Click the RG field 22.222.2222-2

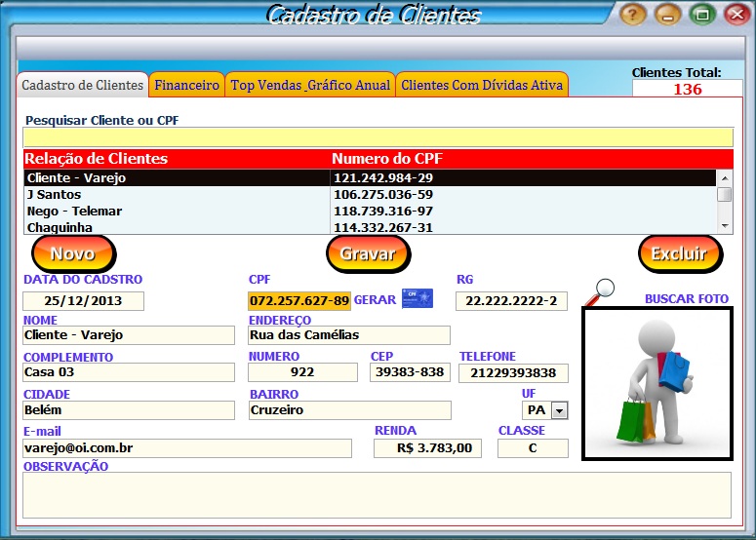pos(511,301)
